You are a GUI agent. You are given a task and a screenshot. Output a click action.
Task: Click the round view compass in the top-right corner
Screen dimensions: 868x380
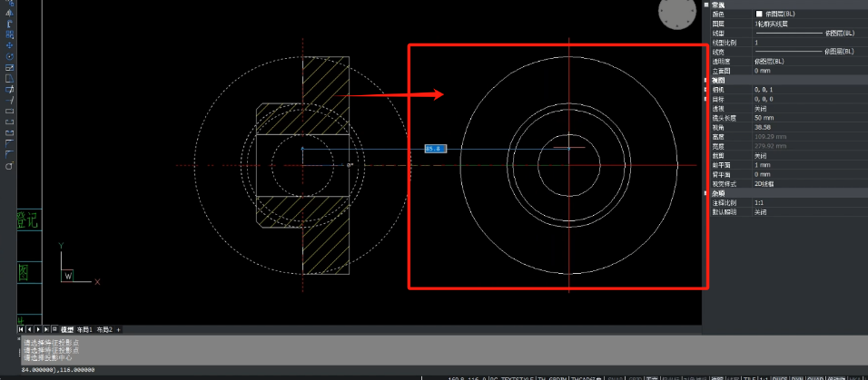click(677, 12)
